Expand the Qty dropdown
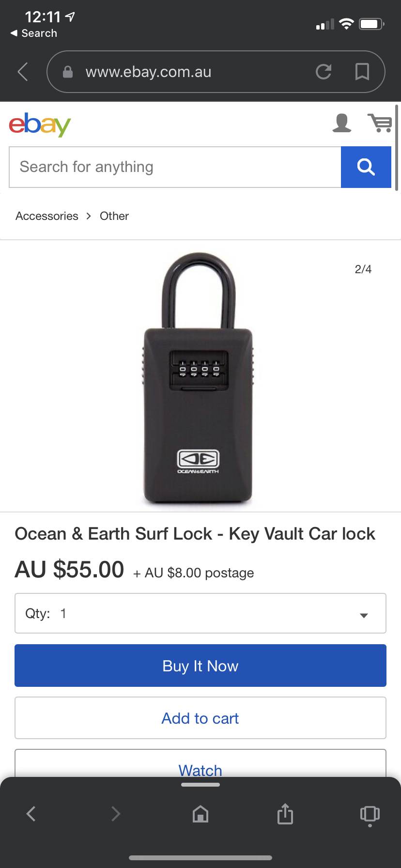Image resolution: width=401 pixels, height=868 pixels. point(200,613)
